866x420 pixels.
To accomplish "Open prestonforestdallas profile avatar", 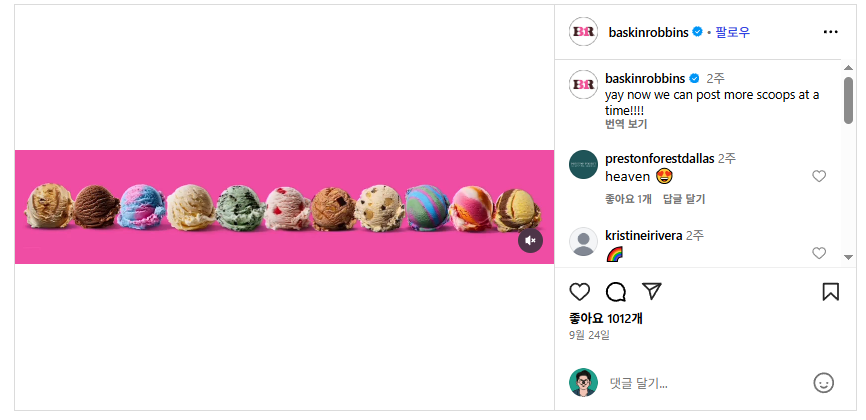I will click(x=584, y=164).
